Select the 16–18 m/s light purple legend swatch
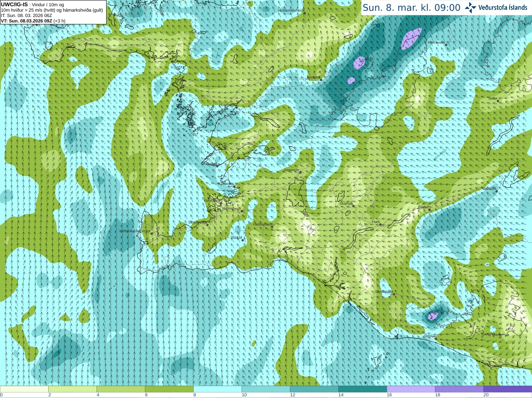The width and height of the screenshot is (532, 398). click(x=411, y=389)
